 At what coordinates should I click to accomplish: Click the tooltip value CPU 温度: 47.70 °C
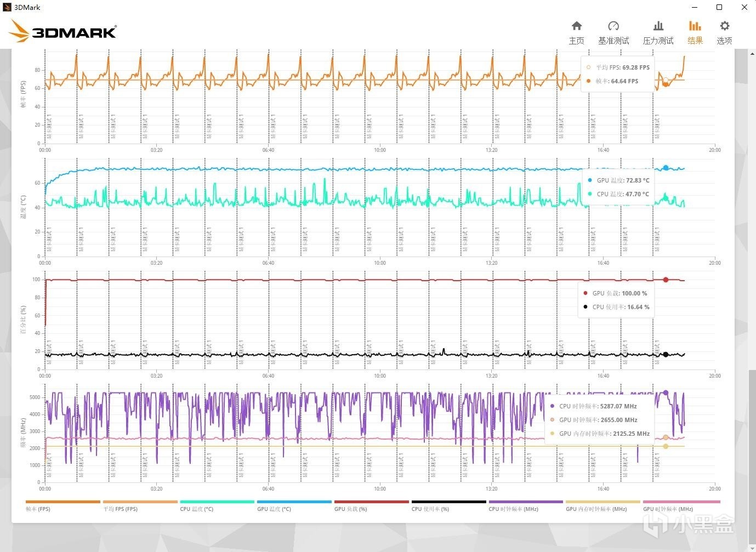point(623,194)
